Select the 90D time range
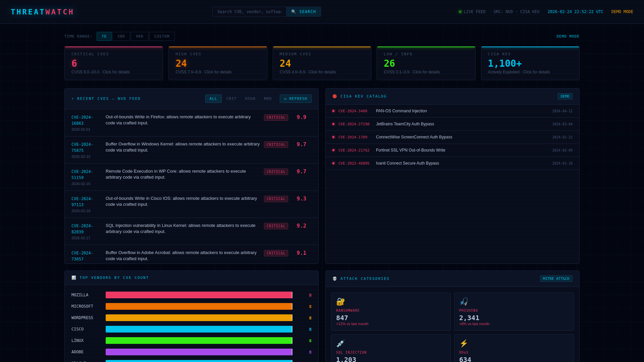This screenshot has width=644, height=362. 140,37
